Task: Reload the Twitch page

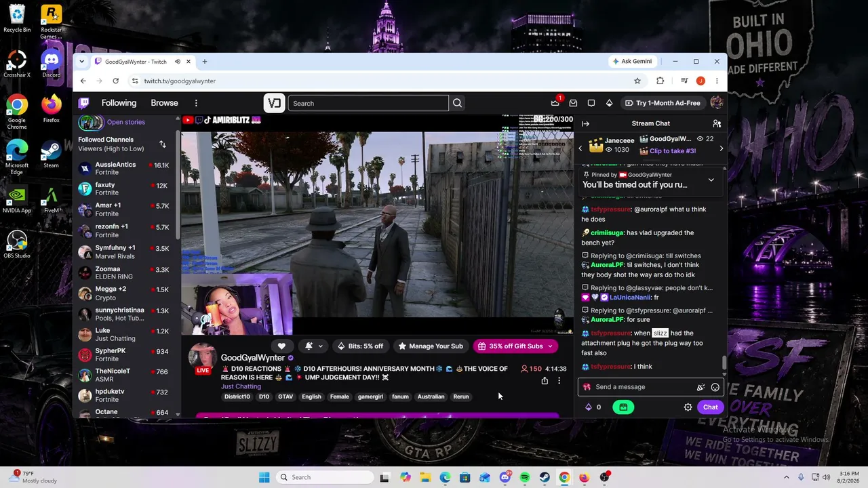Action: coord(116,81)
